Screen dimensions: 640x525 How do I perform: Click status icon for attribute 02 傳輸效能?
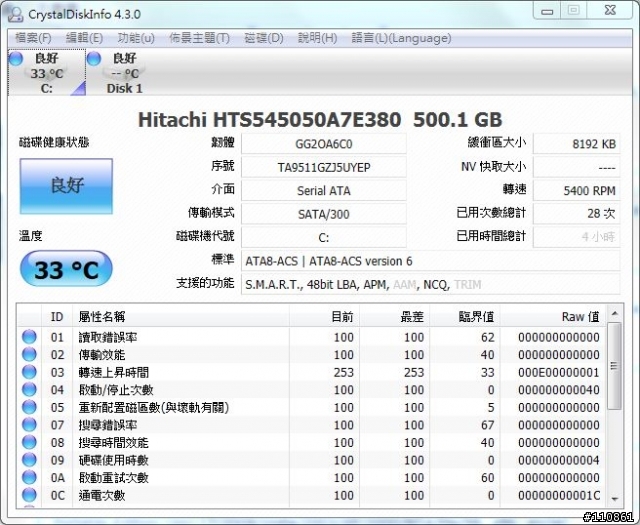pos(29,354)
